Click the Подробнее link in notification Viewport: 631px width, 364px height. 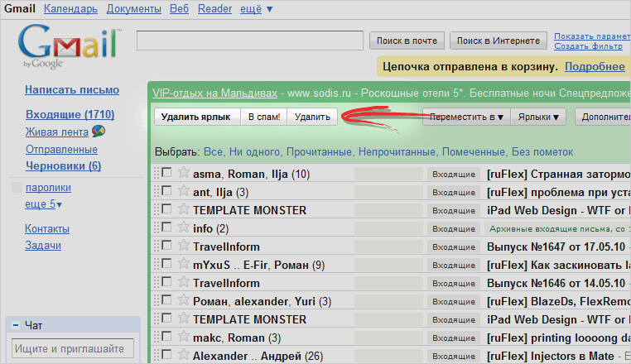595,67
